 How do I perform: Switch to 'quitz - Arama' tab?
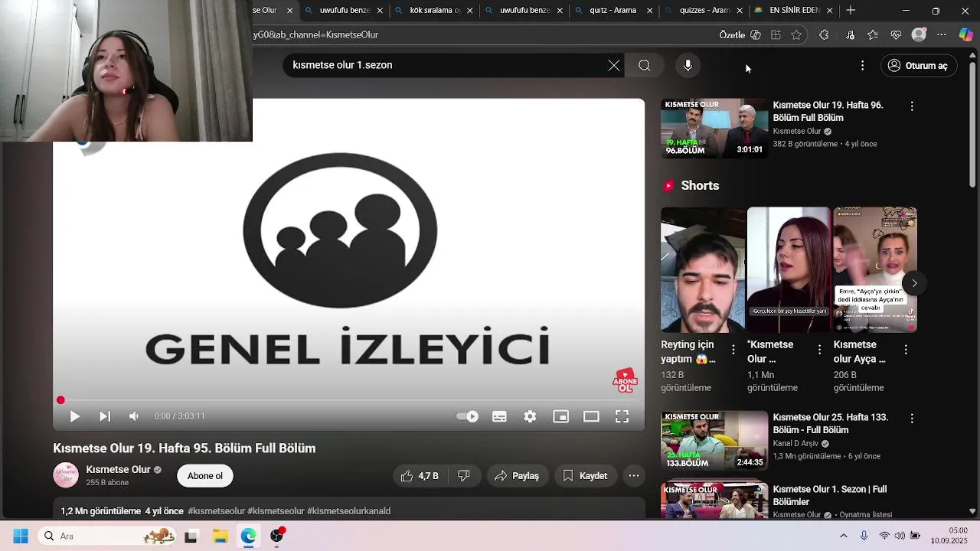click(612, 11)
